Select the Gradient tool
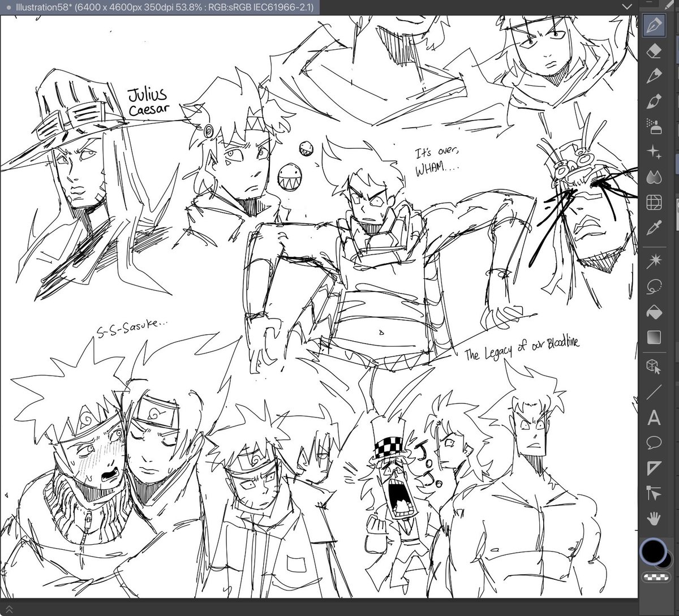This screenshot has width=679, height=616. coord(654,337)
